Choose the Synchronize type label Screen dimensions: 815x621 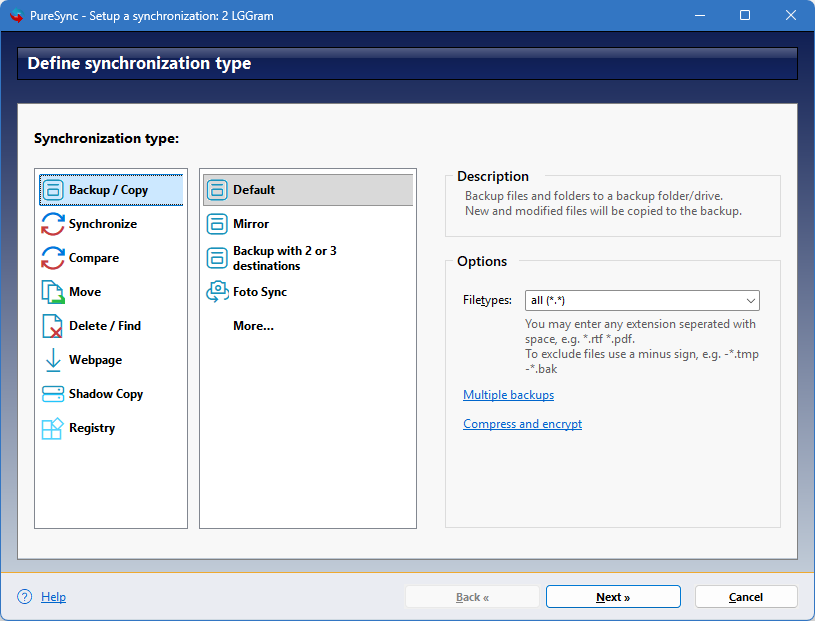(x=103, y=224)
